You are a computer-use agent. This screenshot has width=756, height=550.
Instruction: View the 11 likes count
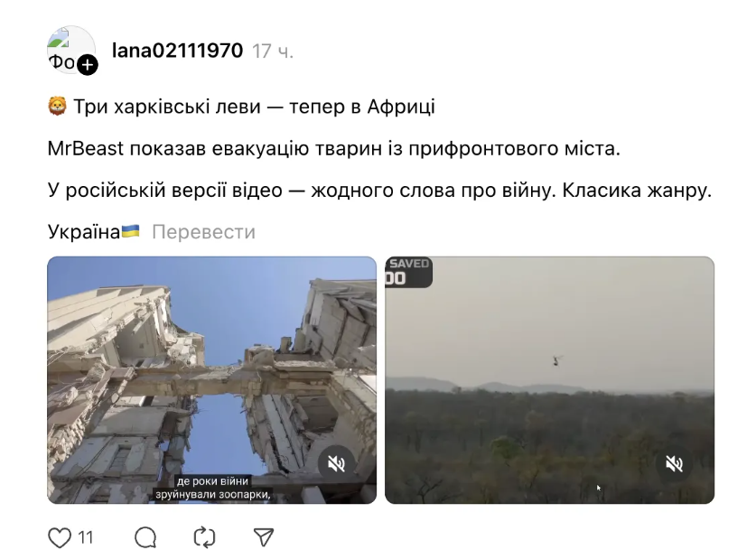[x=85, y=537]
